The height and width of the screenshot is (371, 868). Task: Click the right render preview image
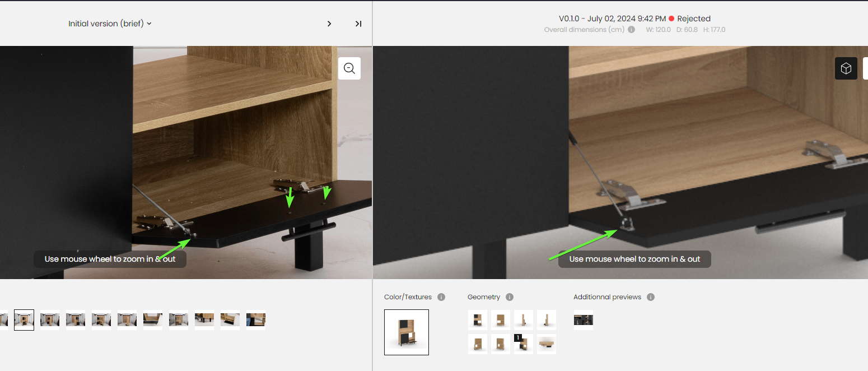[x=620, y=163]
